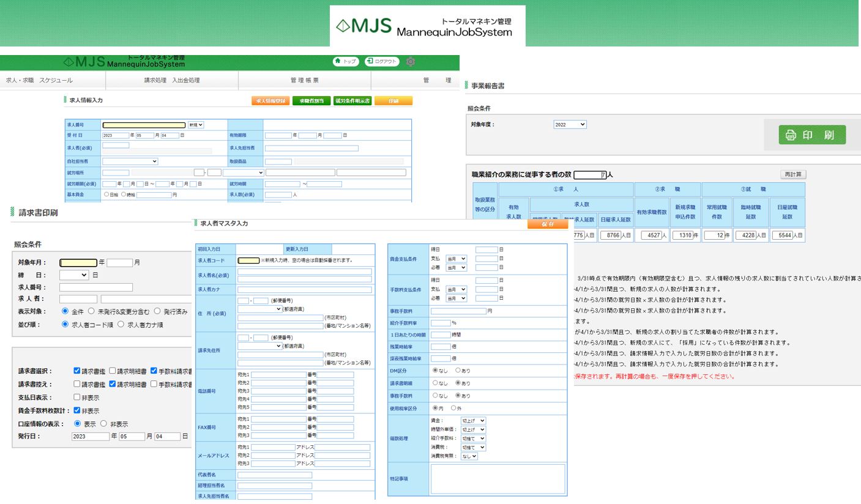861x504 pixels.
Task: Click the MJS MannequinJobSystem logo banner
Action: coord(427,26)
